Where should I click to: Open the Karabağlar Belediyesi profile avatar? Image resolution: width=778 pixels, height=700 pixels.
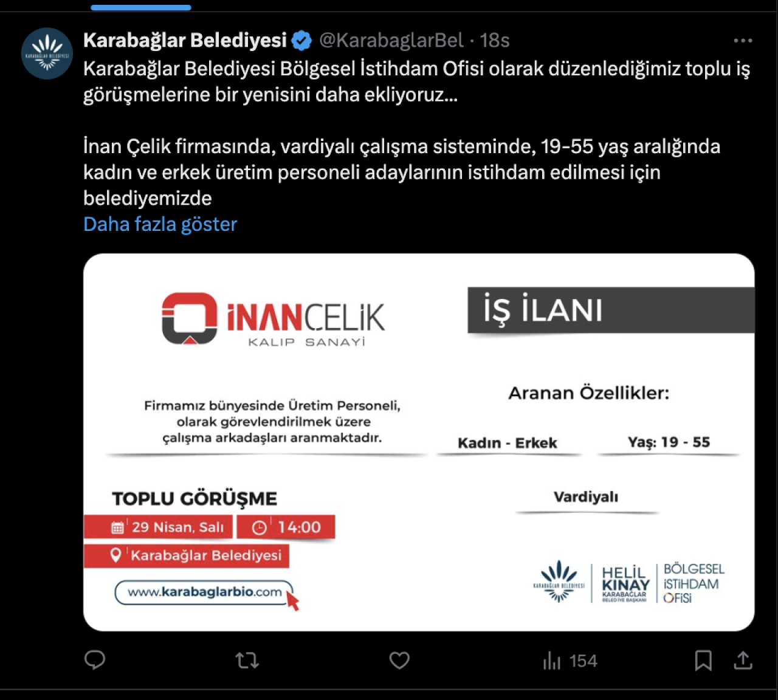pyautogui.click(x=47, y=53)
